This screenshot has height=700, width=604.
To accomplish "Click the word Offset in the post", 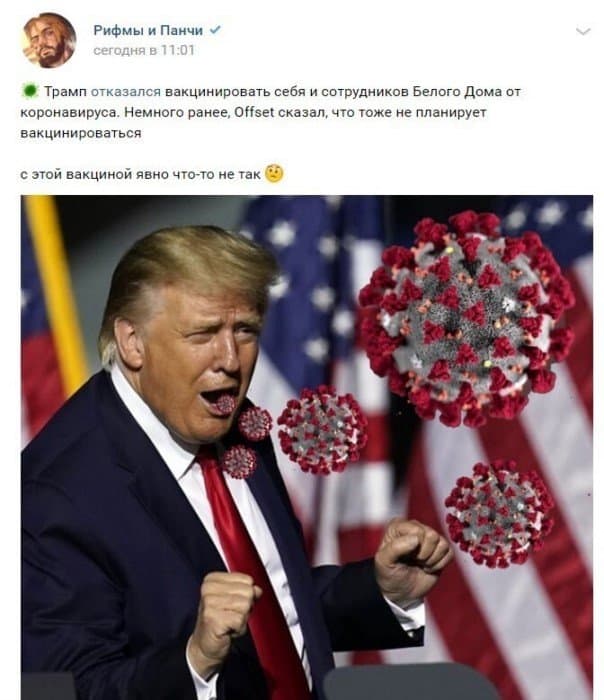I will [x=254, y=112].
